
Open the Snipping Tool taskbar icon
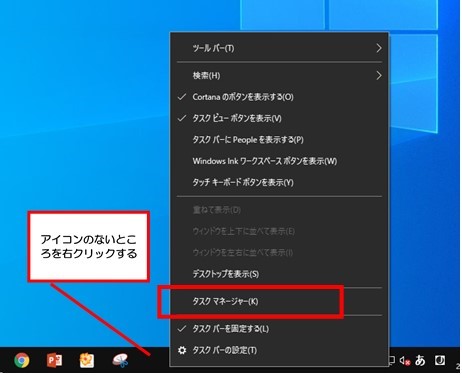pos(120,360)
